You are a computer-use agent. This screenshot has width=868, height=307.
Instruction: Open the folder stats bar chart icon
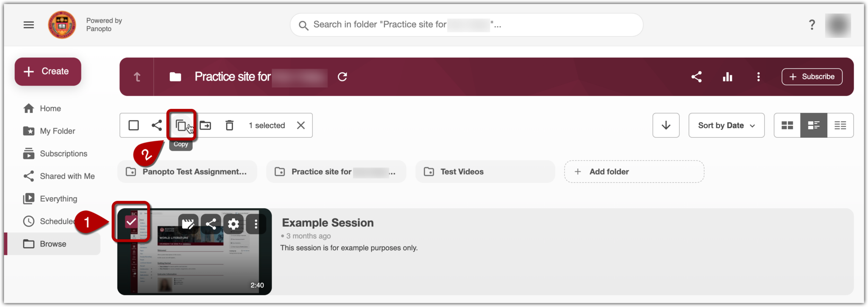727,77
